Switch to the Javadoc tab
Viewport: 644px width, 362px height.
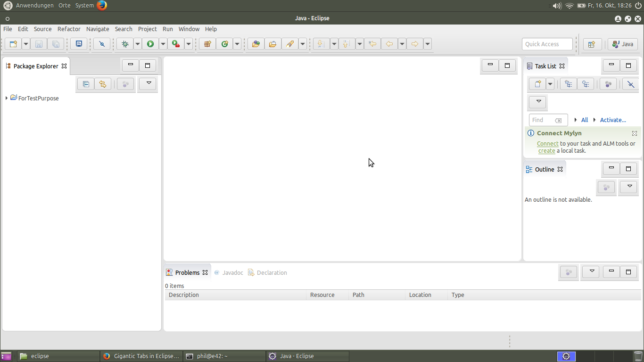229,272
